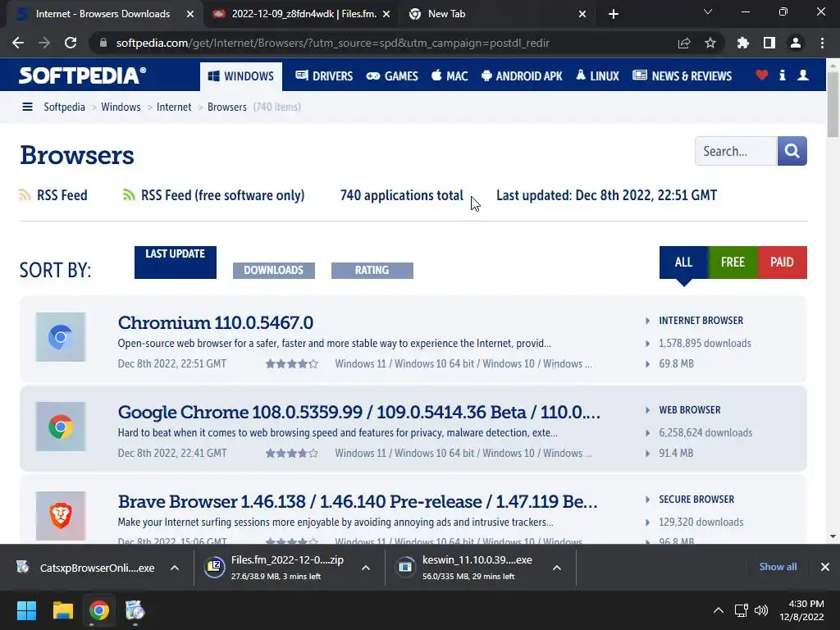Open the LINUX category
The image size is (840, 630).
click(x=597, y=76)
